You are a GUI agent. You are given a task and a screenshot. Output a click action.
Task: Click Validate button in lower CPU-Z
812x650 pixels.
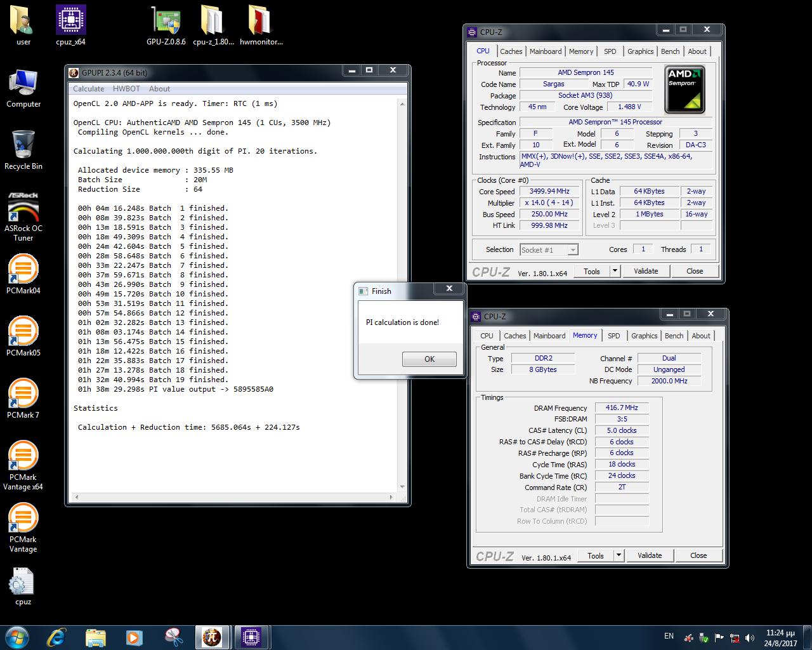(650, 555)
